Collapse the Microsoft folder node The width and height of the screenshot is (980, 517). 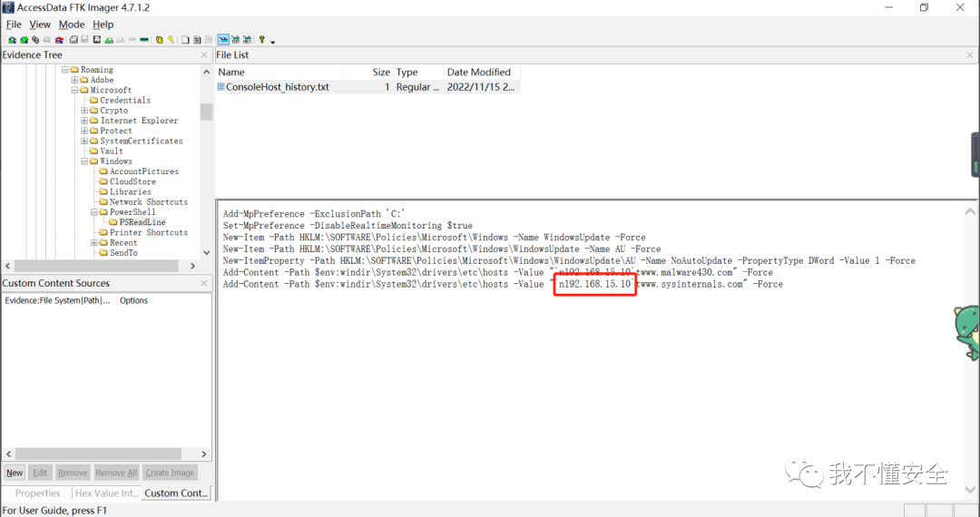click(x=74, y=90)
